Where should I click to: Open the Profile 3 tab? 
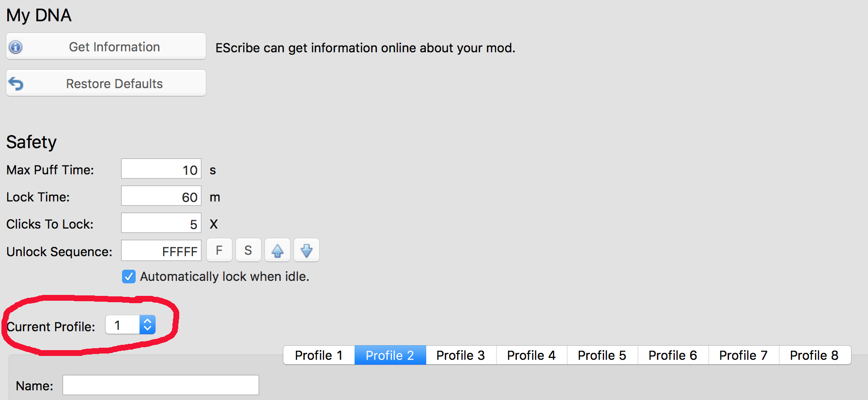click(461, 355)
